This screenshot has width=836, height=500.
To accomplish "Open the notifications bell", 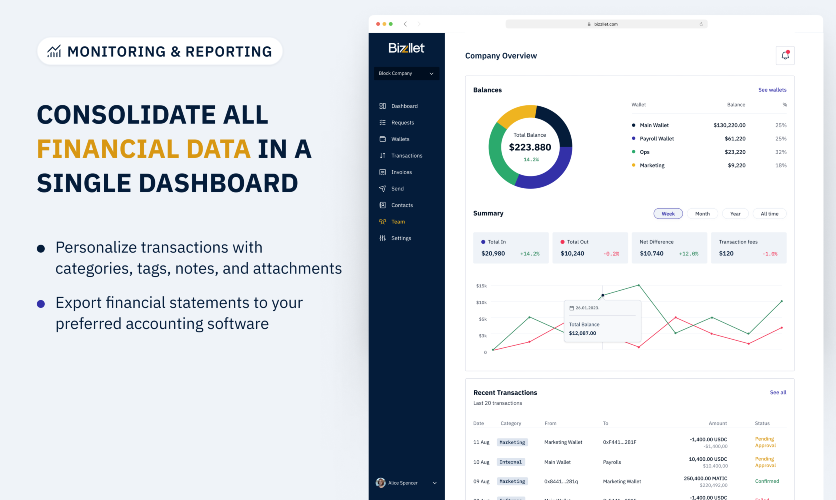I will pyautogui.click(x=785, y=55).
